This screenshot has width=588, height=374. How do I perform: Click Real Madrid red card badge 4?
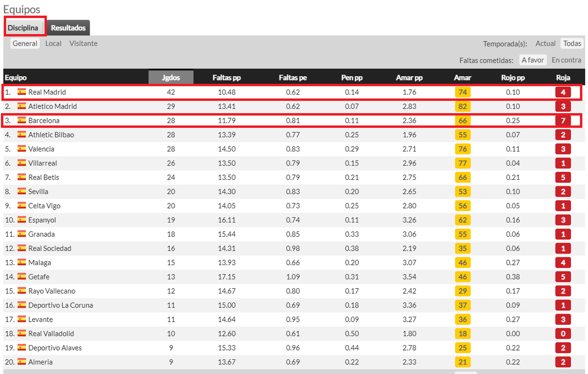point(563,92)
